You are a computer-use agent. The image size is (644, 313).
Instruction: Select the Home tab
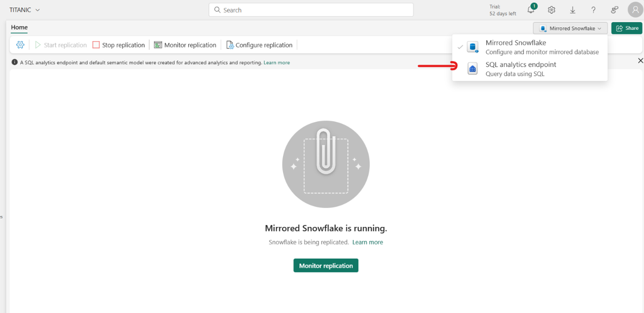(x=19, y=27)
